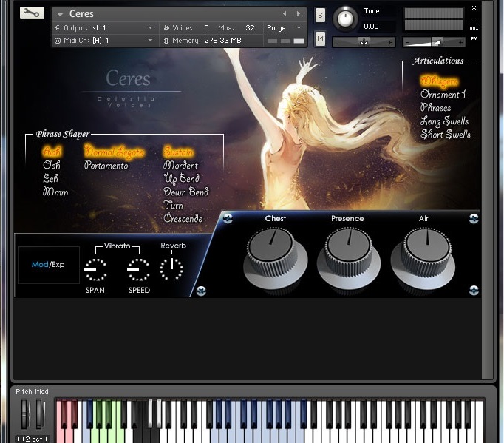Toggle the PV button
Screen dimensions: 504x443
pos(474,38)
